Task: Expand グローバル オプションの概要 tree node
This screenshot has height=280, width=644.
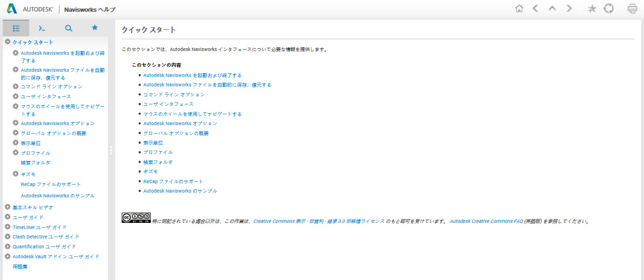Action: (16, 133)
